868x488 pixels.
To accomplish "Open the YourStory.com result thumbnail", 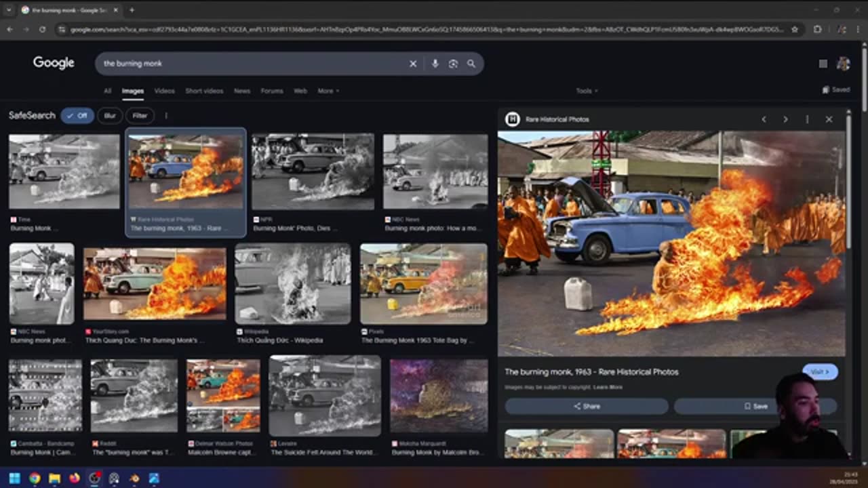I will [x=155, y=284].
